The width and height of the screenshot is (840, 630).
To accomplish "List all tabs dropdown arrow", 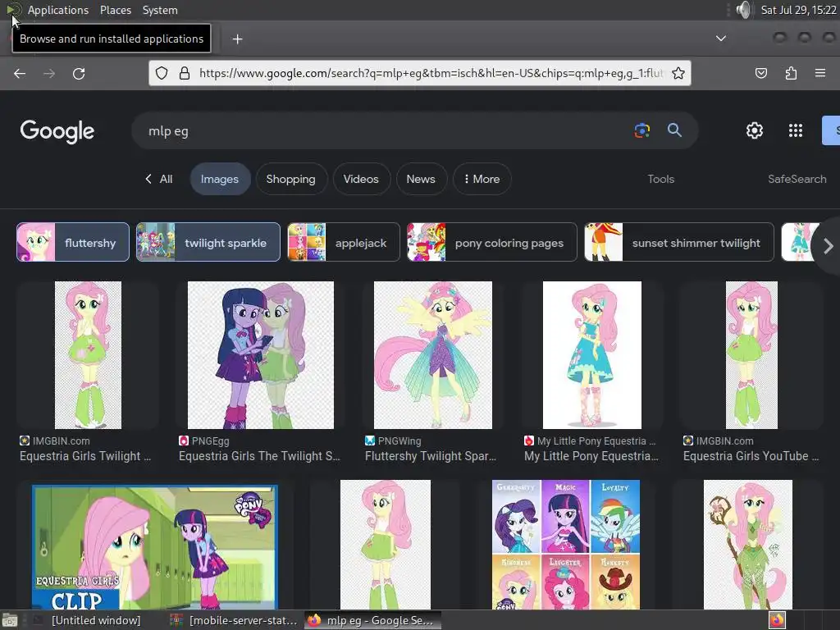I will 721,39.
